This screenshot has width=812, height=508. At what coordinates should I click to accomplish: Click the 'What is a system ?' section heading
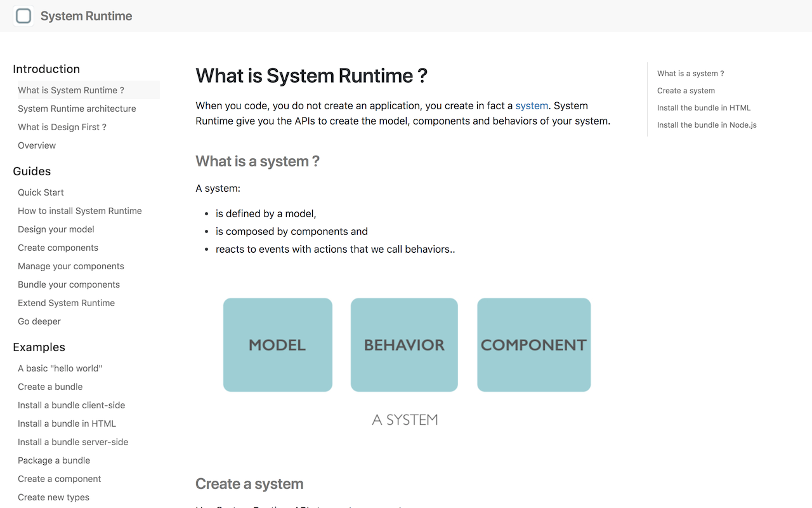(x=258, y=161)
